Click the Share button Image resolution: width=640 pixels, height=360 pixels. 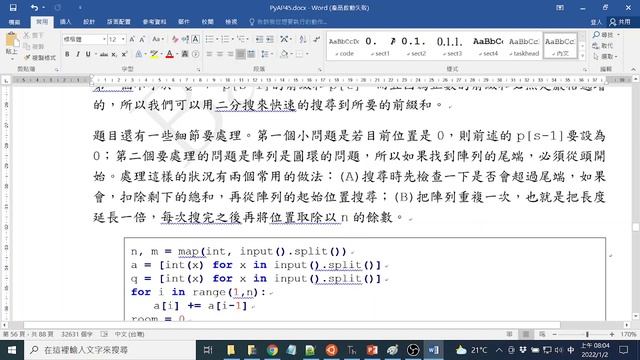[620, 22]
